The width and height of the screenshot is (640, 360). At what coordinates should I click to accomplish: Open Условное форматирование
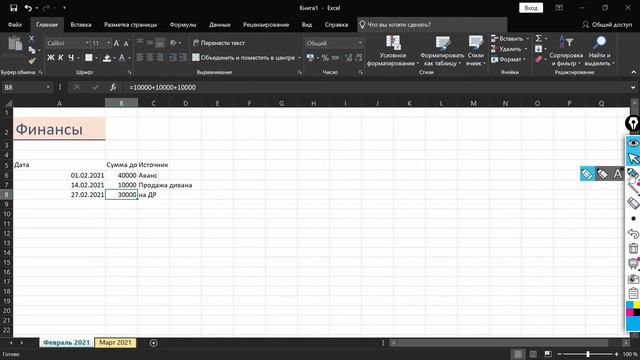tap(393, 51)
